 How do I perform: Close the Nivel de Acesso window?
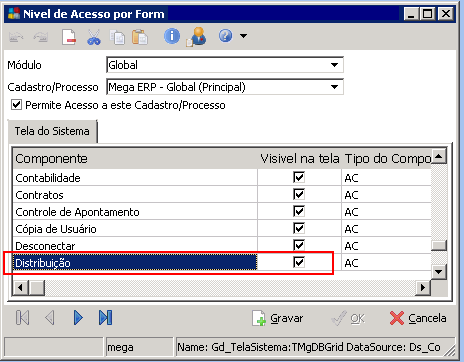click(446, 14)
